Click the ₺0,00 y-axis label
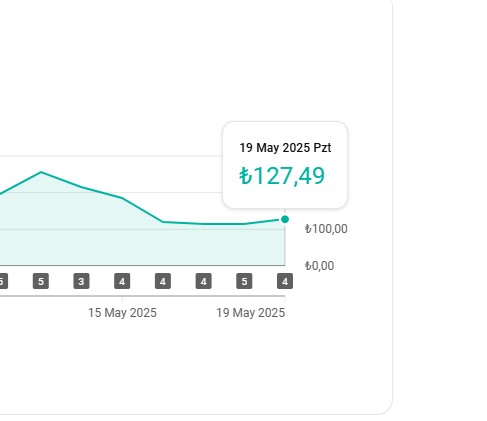 coord(319,266)
